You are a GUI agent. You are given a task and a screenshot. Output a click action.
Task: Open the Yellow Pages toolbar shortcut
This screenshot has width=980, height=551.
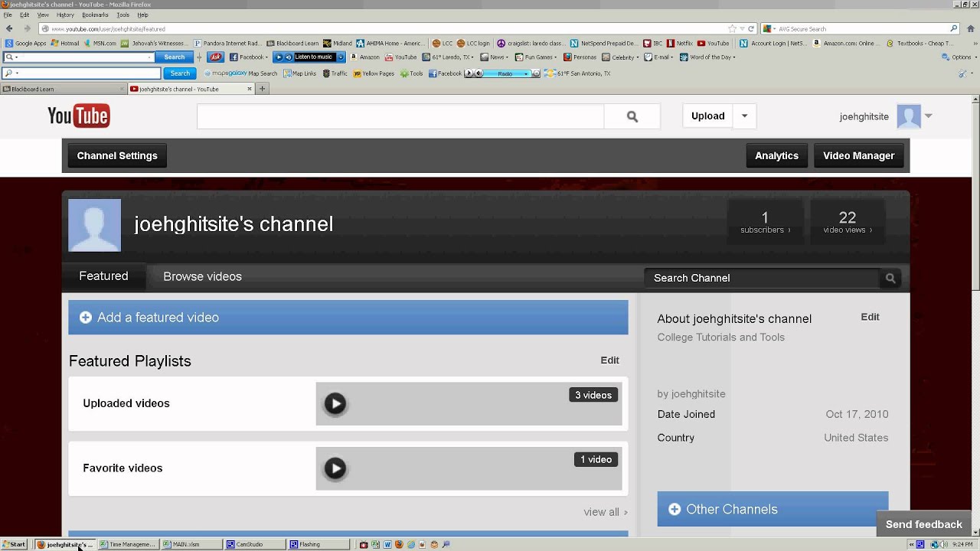pyautogui.click(x=374, y=73)
